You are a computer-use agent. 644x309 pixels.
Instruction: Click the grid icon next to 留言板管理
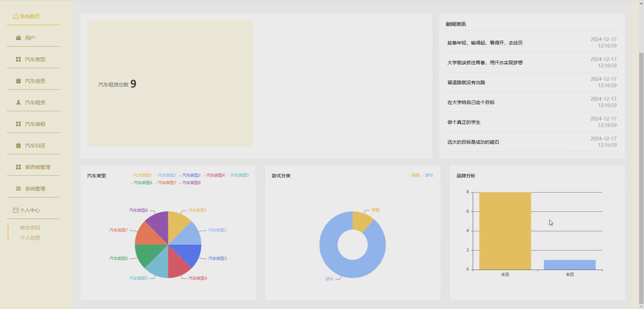18,167
